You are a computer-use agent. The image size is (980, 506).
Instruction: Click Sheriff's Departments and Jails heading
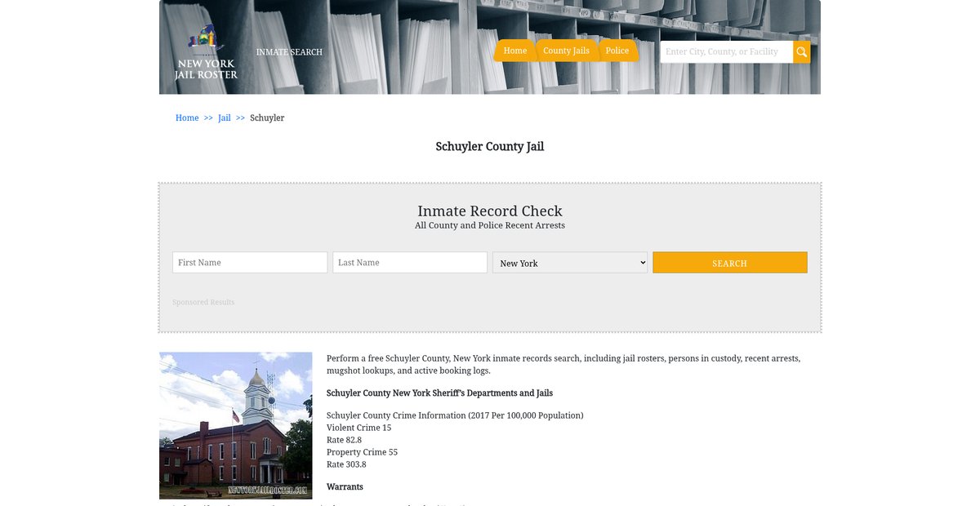[439, 393]
